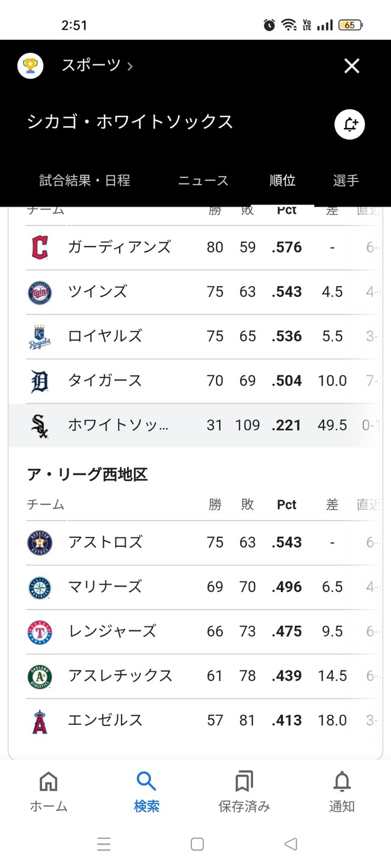Toggle notifications with the bell-plus button
391x868 pixels.
click(349, 125)
